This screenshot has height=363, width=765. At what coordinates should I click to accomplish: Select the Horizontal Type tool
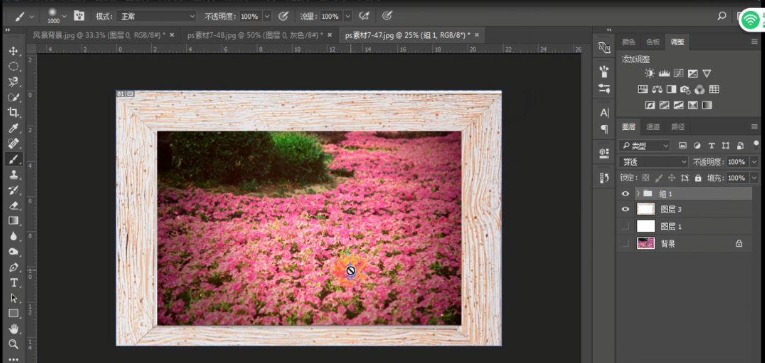13,282
